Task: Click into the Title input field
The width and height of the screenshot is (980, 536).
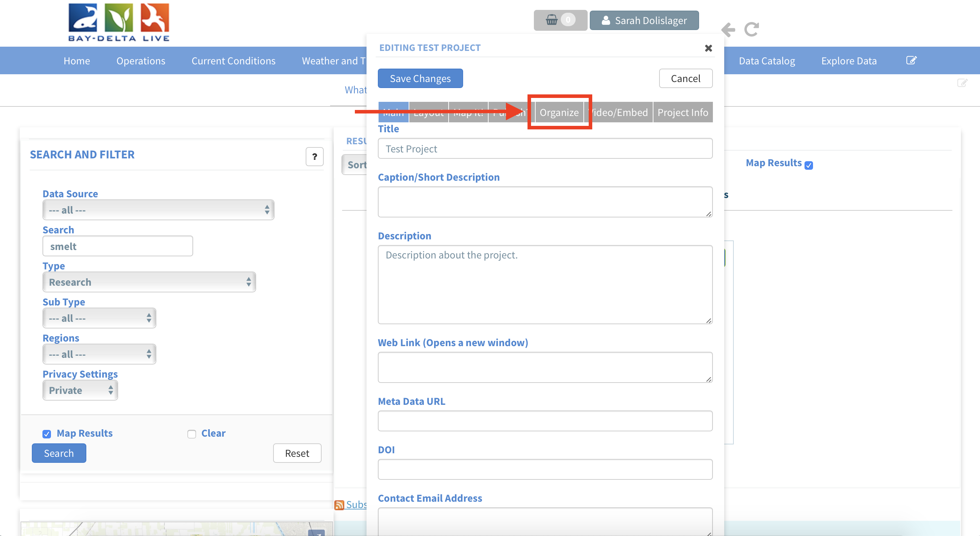Action: pos(545,148)
